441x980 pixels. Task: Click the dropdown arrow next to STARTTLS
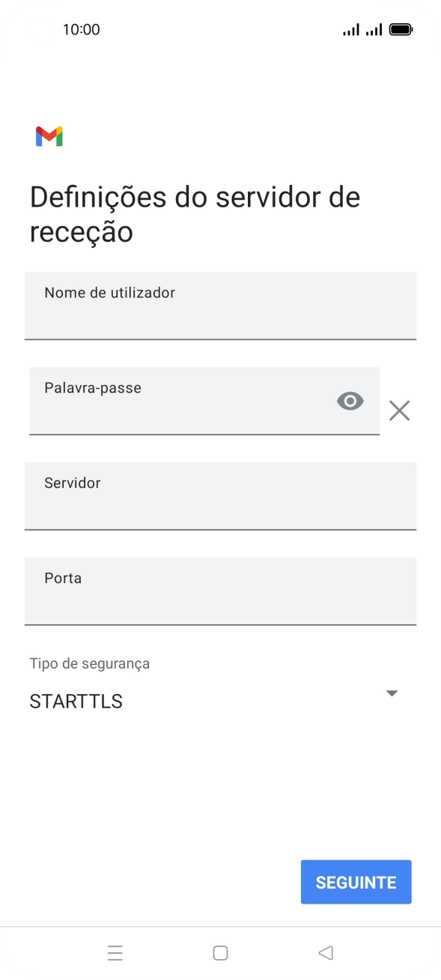coord(391,693)
